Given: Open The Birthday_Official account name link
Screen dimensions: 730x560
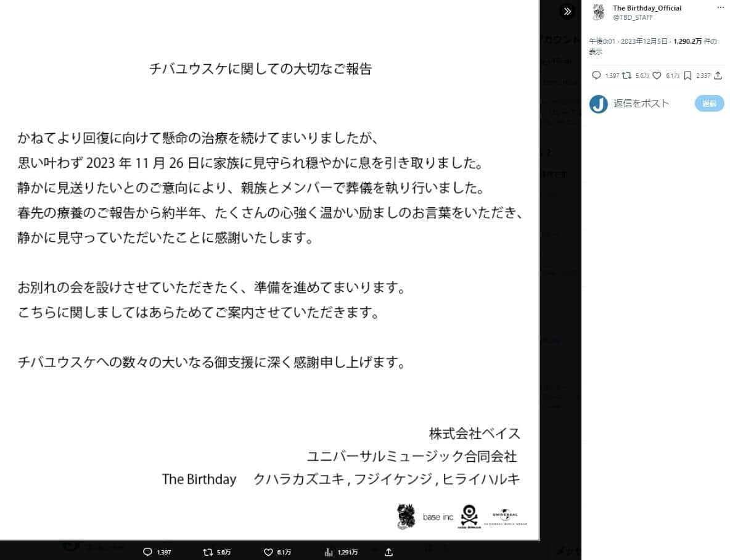Looking at the screenshot, I should tap(647, 8).
